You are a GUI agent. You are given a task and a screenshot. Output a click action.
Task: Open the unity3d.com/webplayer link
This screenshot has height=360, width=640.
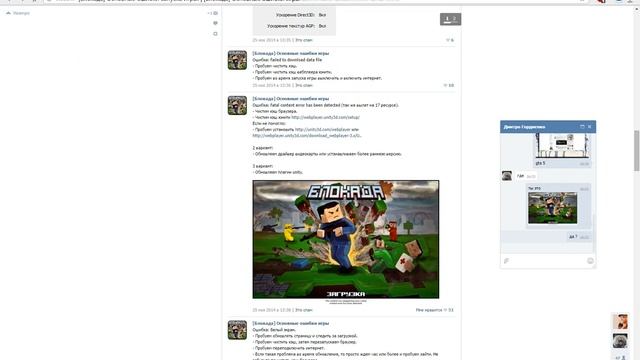pyautogui.click(x=323, y=129)
